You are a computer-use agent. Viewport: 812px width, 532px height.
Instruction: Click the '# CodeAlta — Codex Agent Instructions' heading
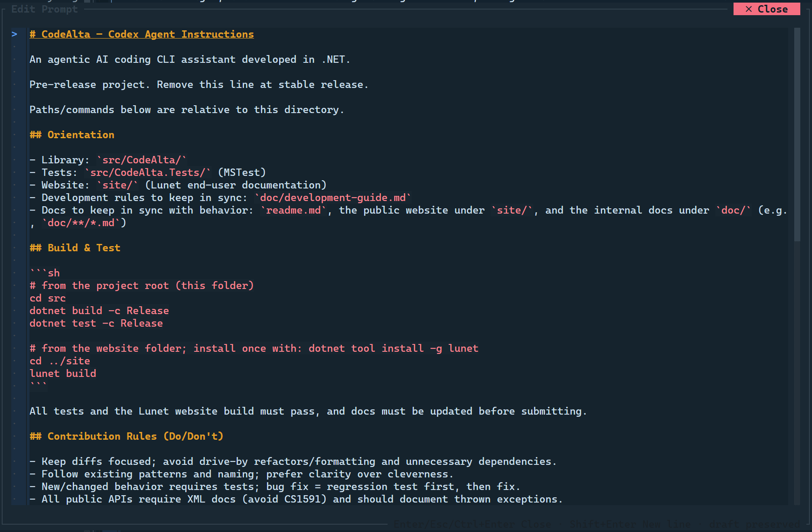pyautogui.click(x=141, y=34)
